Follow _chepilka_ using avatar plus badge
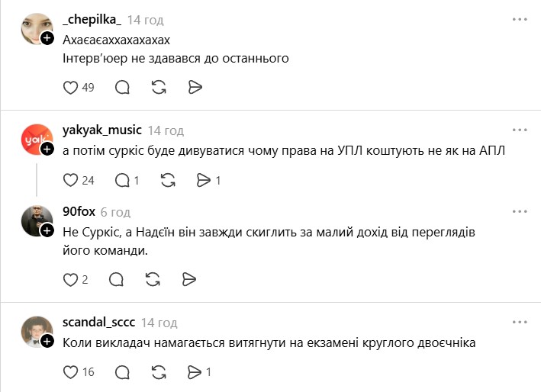This screenshot has width=541, height=392. click(47, 38)
